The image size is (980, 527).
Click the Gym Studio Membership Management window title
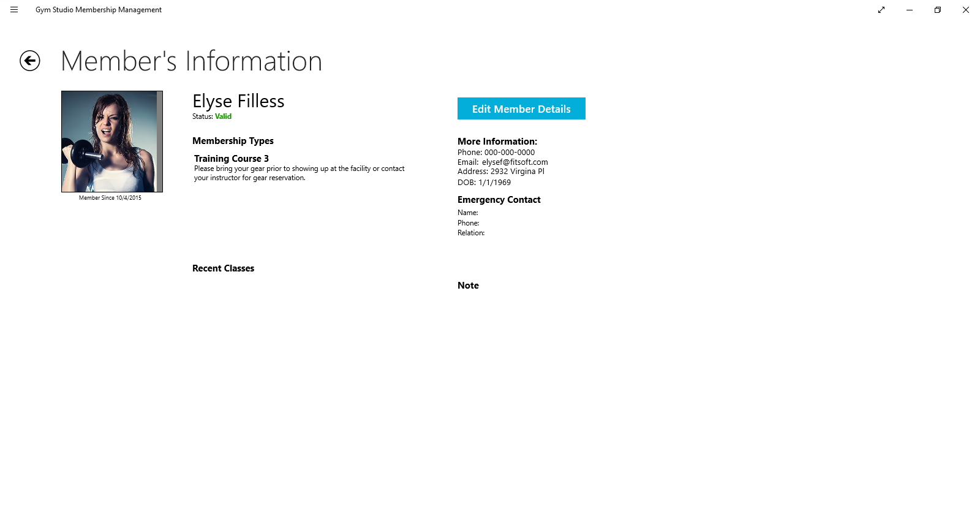(99, 10)
